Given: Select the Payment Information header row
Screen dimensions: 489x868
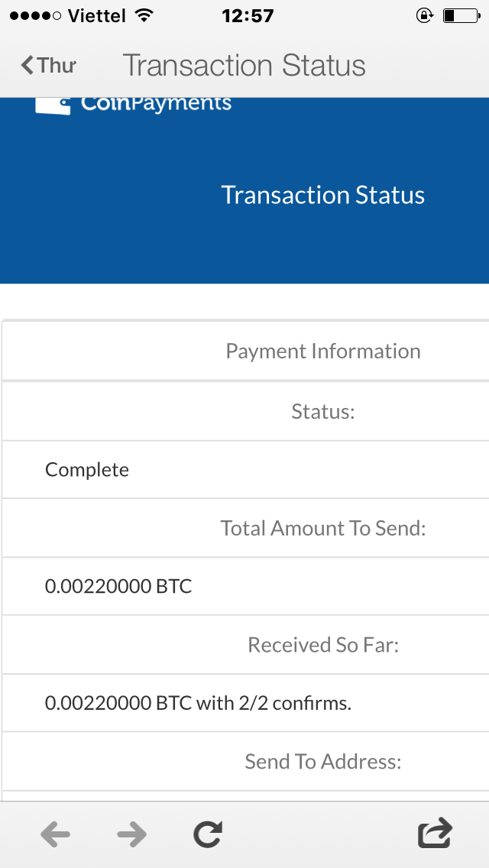Looking at the screenshot, I should coord(322,351).
